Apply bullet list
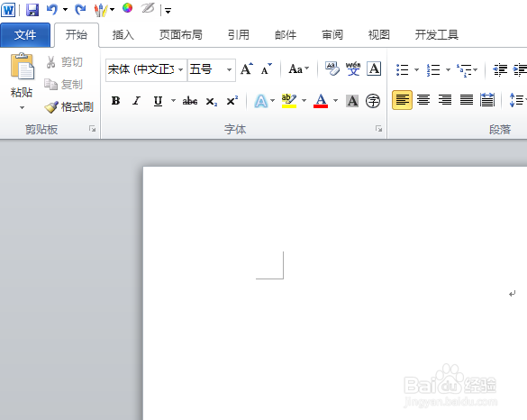 403,69
